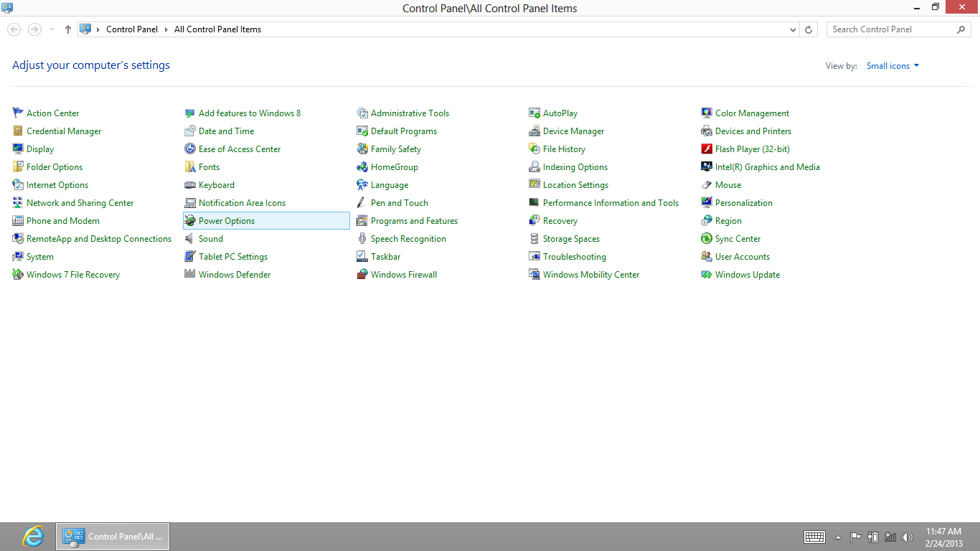Click the Flash Player red icon
Viewport: 980px width, 551px height.
pos(707,149)
